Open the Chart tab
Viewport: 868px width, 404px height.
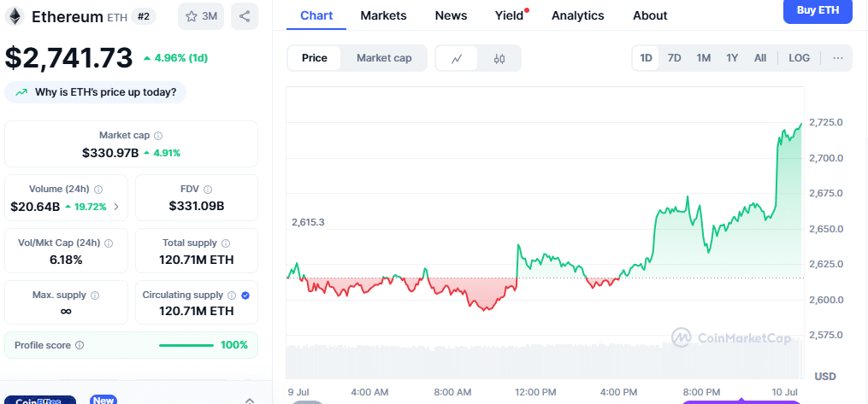(x=316, y=15)
